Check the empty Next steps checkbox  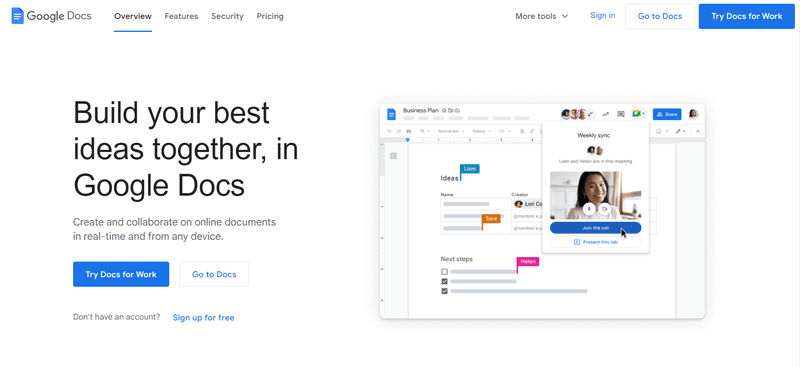click(x=444, y=272)
